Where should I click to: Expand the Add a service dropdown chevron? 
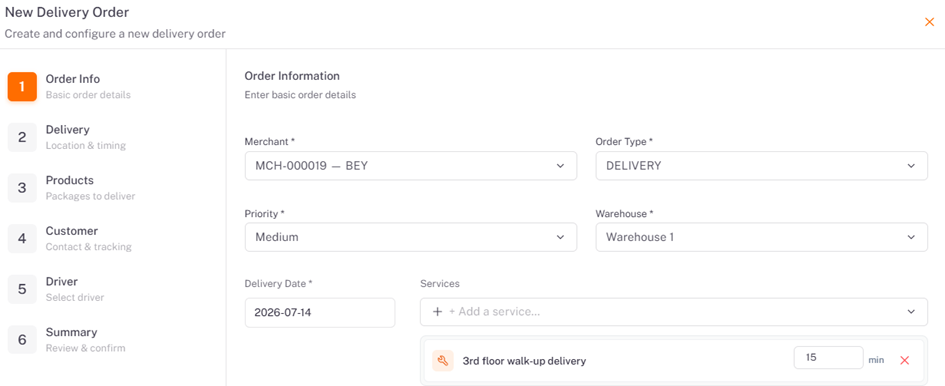pyautogui.click(x=911, y=312)
